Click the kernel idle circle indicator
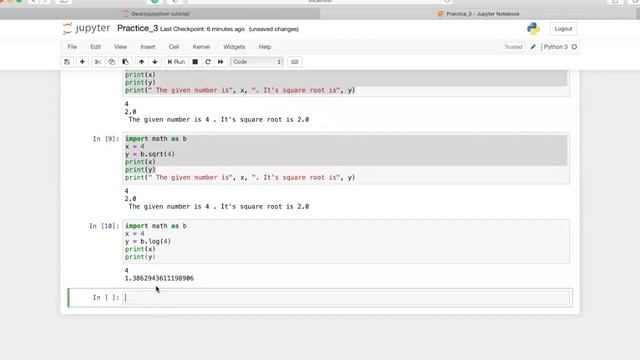Viewport: 640px width, 360px height. click(x=574, y=47)
